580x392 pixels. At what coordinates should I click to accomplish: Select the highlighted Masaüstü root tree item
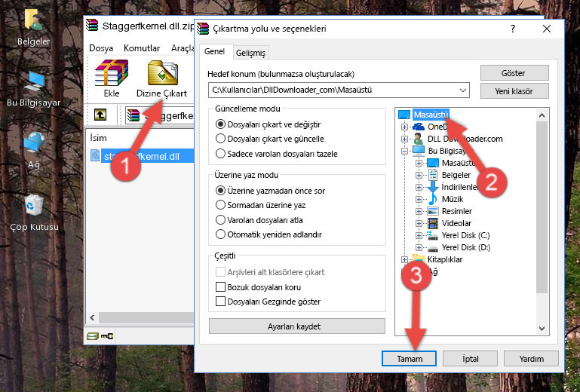click(431, 115)
